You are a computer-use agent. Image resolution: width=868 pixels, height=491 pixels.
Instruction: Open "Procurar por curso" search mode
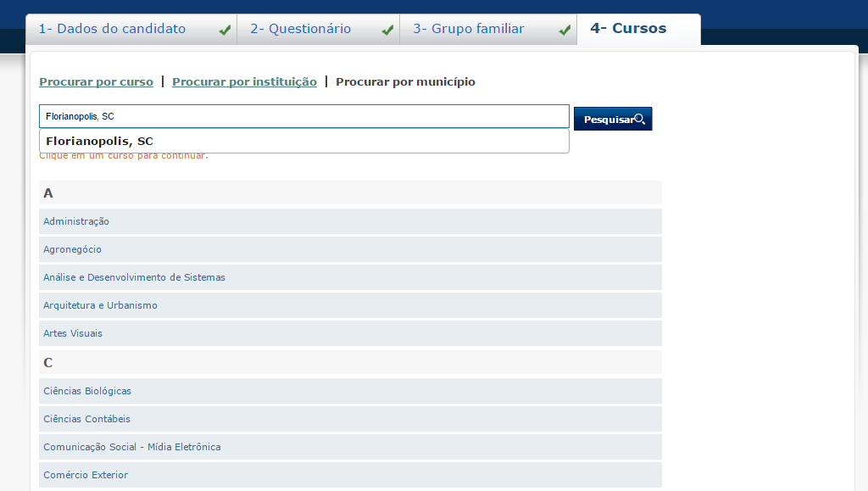pyautogui.click(x=96, y=81)
